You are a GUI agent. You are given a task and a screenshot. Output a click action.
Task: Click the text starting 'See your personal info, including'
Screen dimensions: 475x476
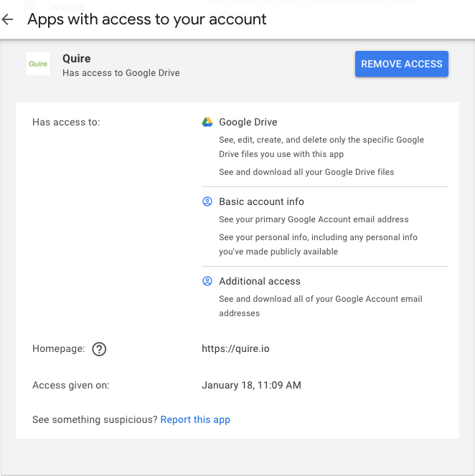pyautogui.click(x=318, y=244)
